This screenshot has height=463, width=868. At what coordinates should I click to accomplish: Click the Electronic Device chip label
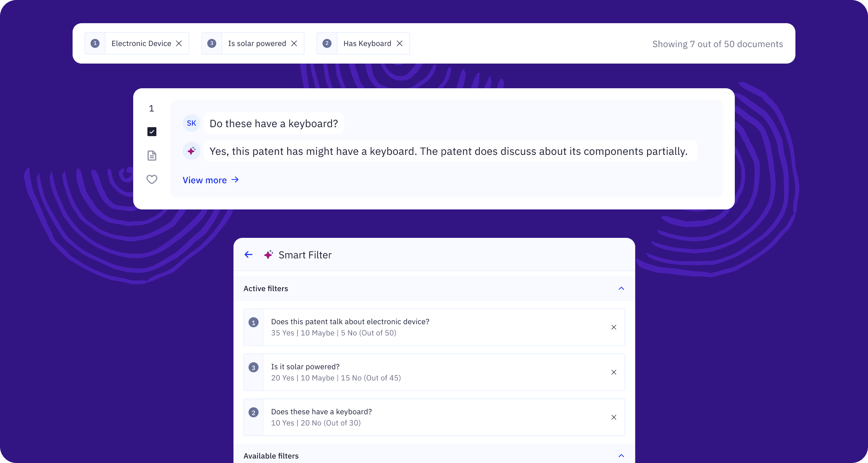click(x=141, y=43)
